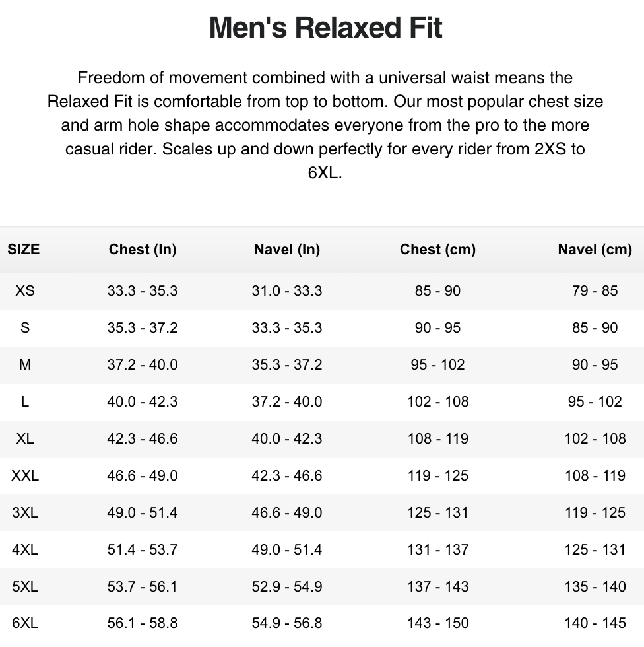Click the XL size row label
Viewport: 644px width, 647px height.
point(24,438)
